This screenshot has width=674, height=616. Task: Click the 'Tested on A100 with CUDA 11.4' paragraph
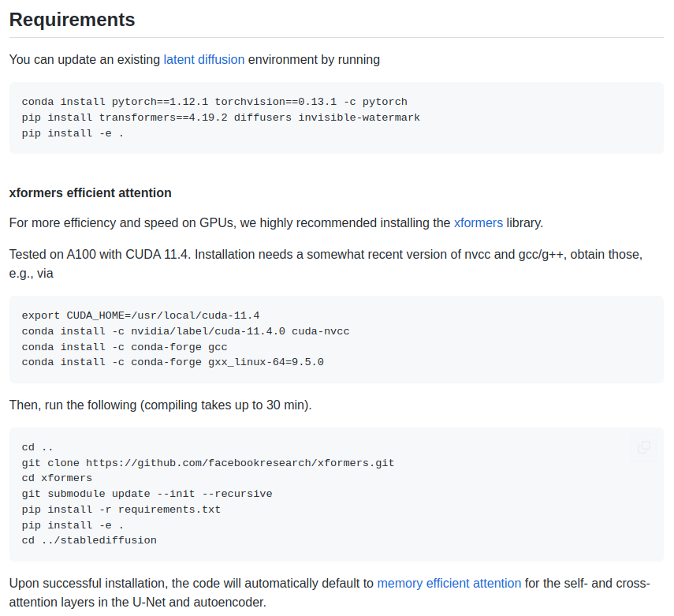(x=326, y=264)
